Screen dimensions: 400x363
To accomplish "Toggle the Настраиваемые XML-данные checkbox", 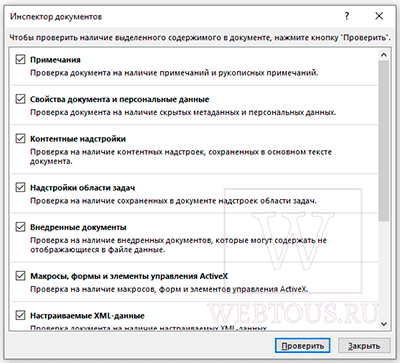I will (x=20, y=315).
